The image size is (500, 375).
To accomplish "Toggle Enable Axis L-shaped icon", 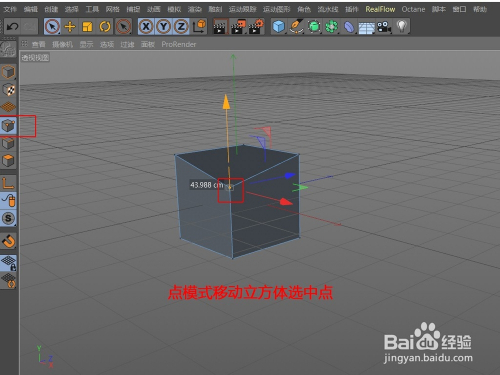I will (x=8, y=183).
